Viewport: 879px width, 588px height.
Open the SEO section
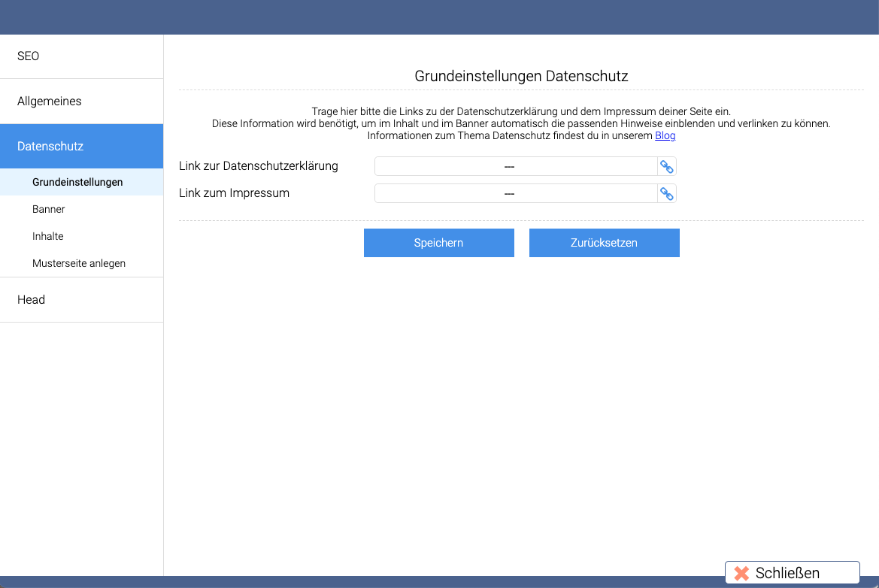(82, 56)
